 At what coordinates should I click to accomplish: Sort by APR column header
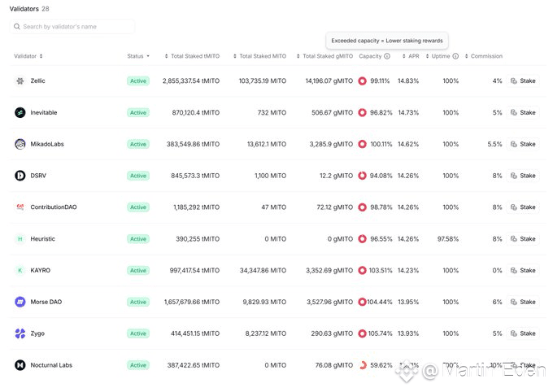(x=411, y=56)
